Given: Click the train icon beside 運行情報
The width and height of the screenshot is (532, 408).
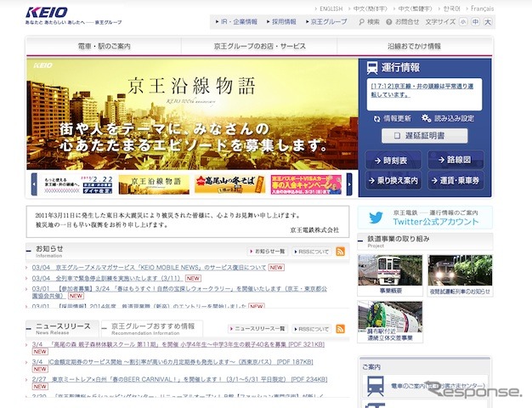Looking at the screenshot, I should (x=372, y=68).
